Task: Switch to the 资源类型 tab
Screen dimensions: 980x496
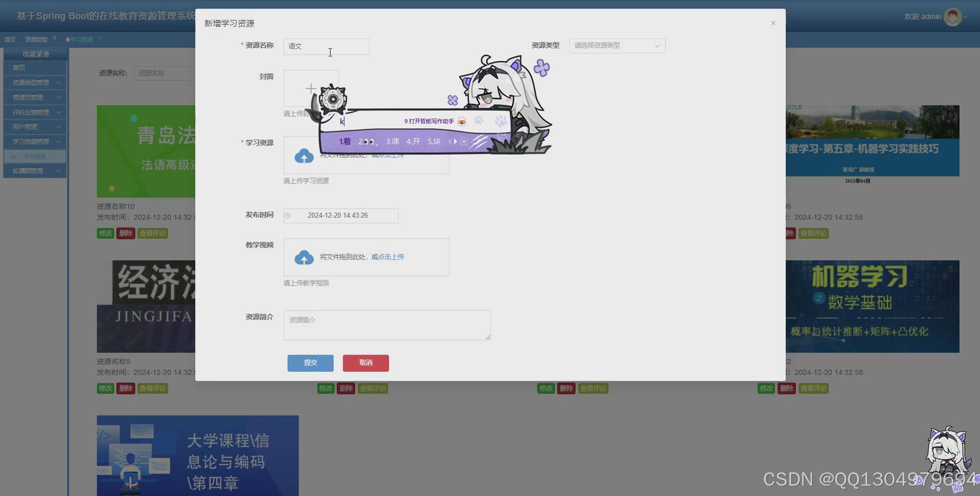Action: (36, 39)
